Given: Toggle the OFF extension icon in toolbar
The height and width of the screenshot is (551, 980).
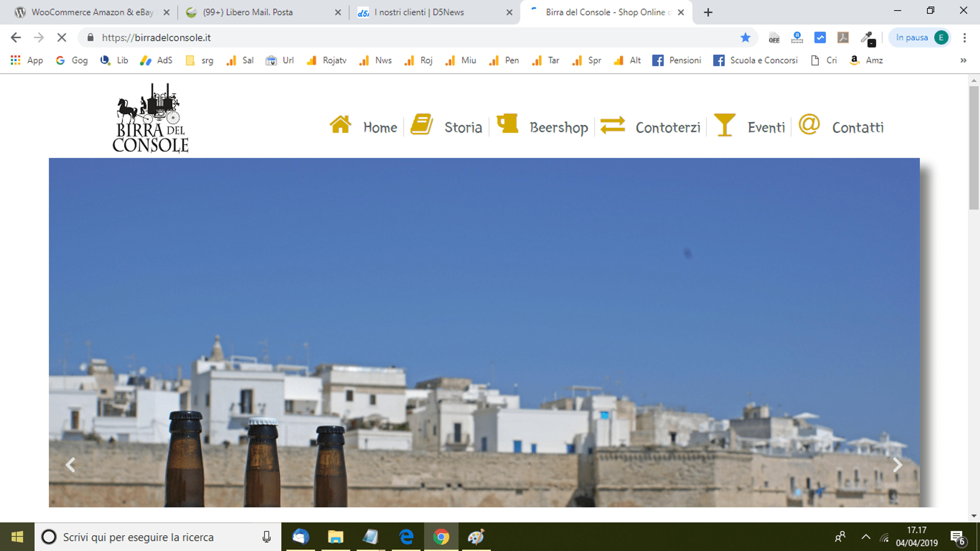Looking at the screenshot, I should [x=774, y=38].
